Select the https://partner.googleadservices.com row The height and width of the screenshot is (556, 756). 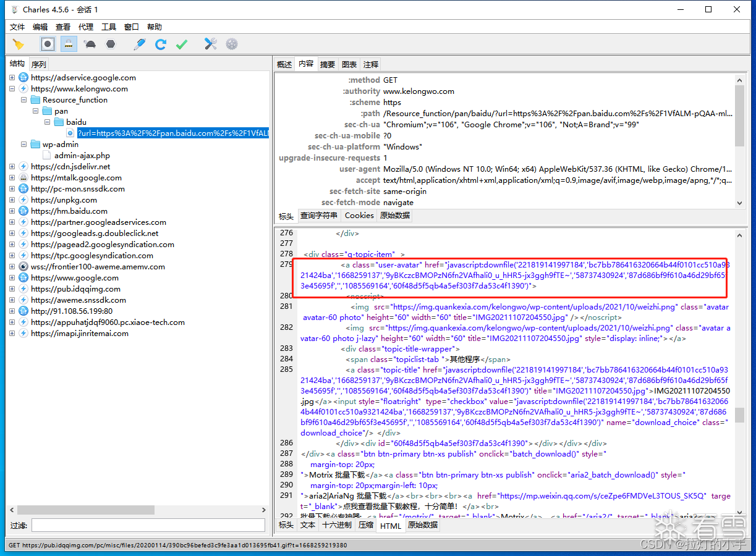pyautogui.click(x=98, y=222)
